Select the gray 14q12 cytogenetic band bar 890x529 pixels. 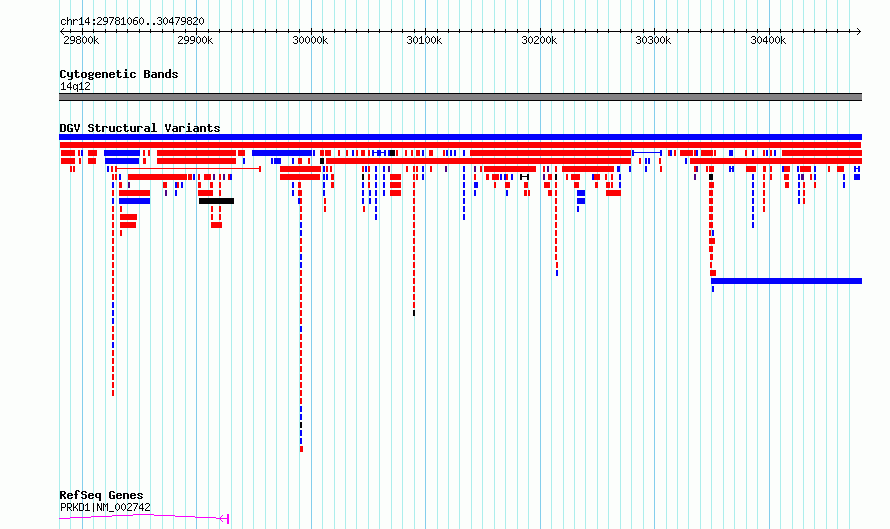click(x=460, y=97)
